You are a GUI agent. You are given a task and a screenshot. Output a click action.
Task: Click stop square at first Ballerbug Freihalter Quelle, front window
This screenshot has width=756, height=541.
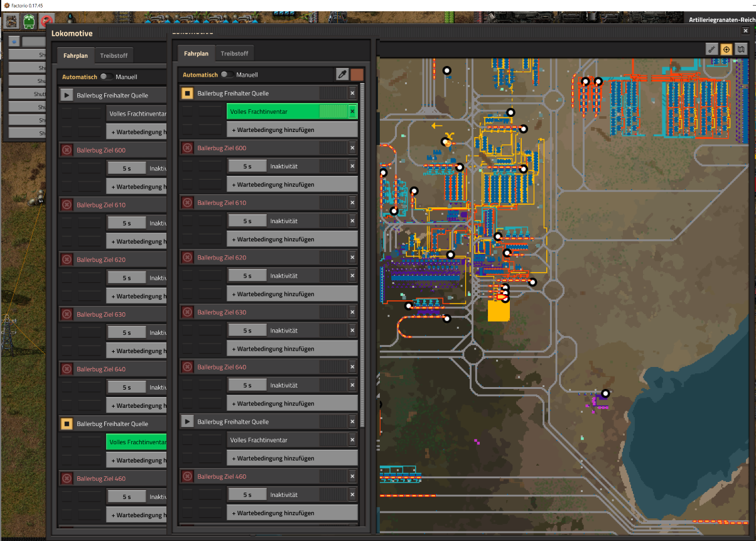coord(187,94)
